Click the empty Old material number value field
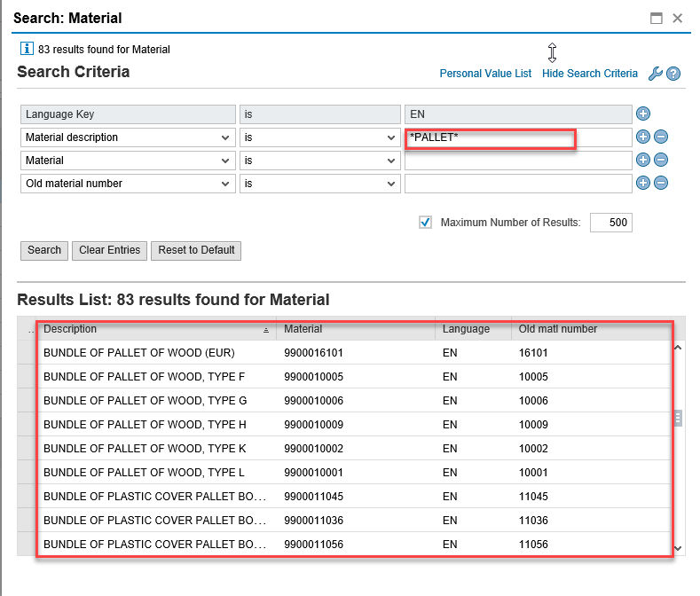The image size is (700, 596). coord(518,184)
